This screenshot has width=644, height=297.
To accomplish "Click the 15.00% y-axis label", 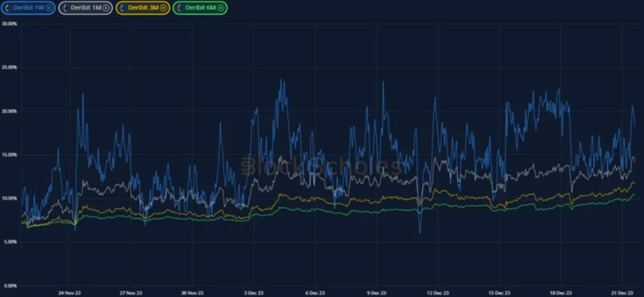I will [9, 155].
